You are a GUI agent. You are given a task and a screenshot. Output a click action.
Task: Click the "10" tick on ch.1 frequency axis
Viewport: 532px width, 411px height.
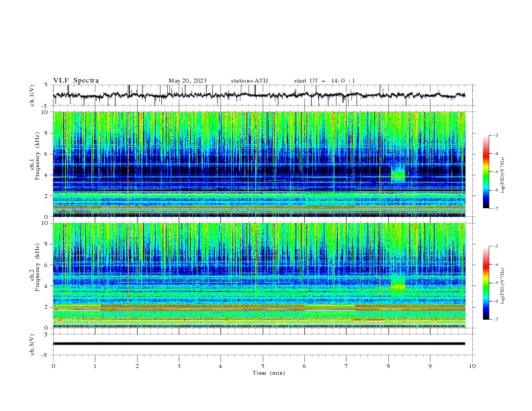(46, 112)
